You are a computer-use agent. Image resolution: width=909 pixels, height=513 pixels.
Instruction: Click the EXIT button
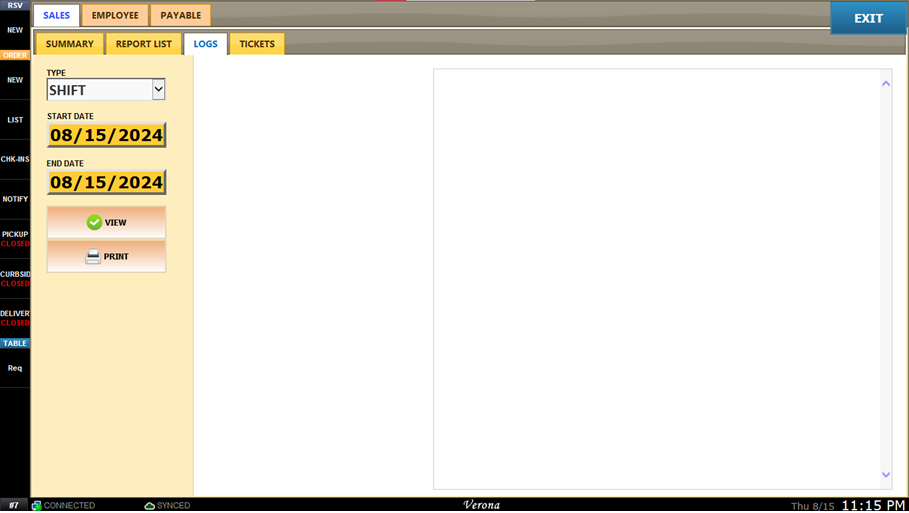click(x=868, y=18)
